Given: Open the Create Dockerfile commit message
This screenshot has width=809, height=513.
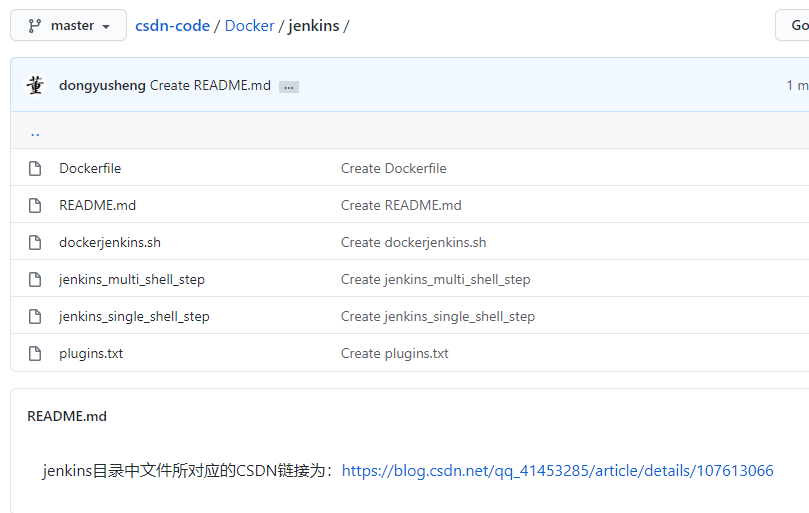Looking at the screenshot, I should coord(393,168).
